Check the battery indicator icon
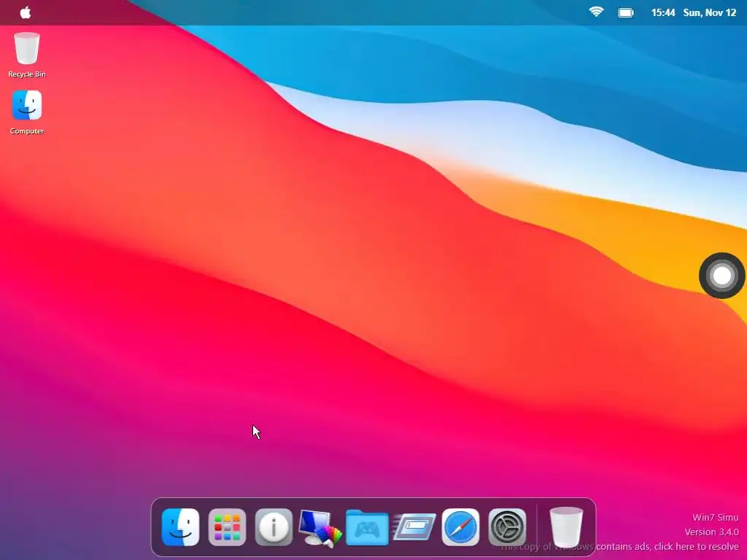This screenshot has width=747, height=560. (x=625, y=13)
